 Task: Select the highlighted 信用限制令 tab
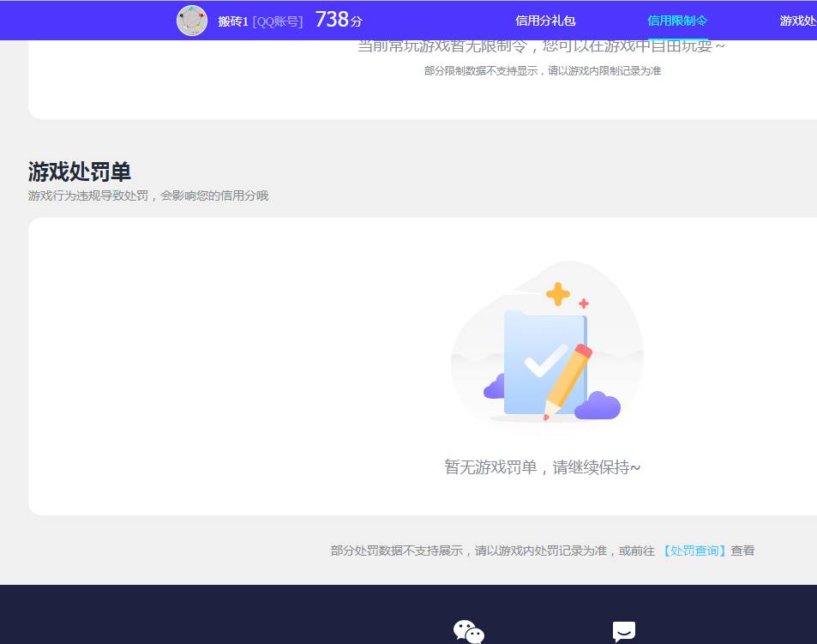point(676,20)
